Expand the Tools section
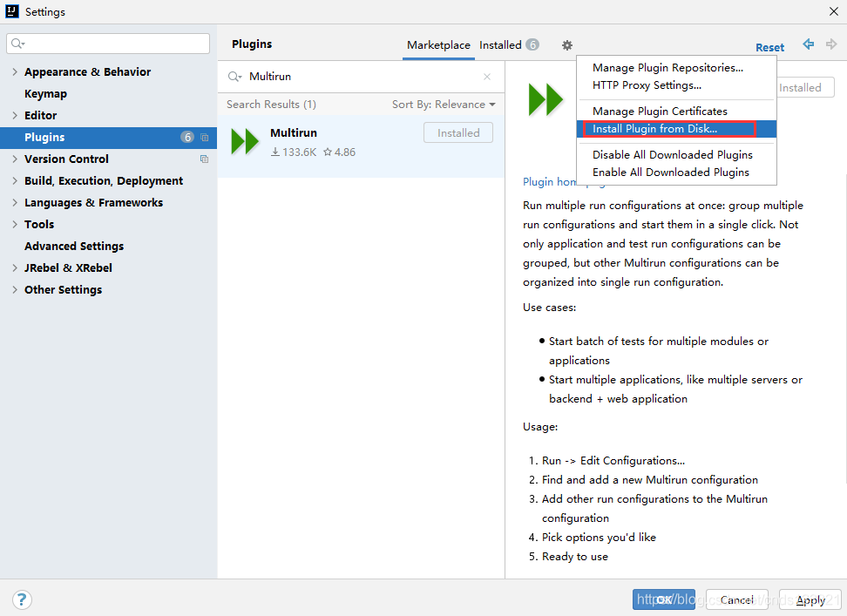 pyautogui.click(x=15, y=224)
